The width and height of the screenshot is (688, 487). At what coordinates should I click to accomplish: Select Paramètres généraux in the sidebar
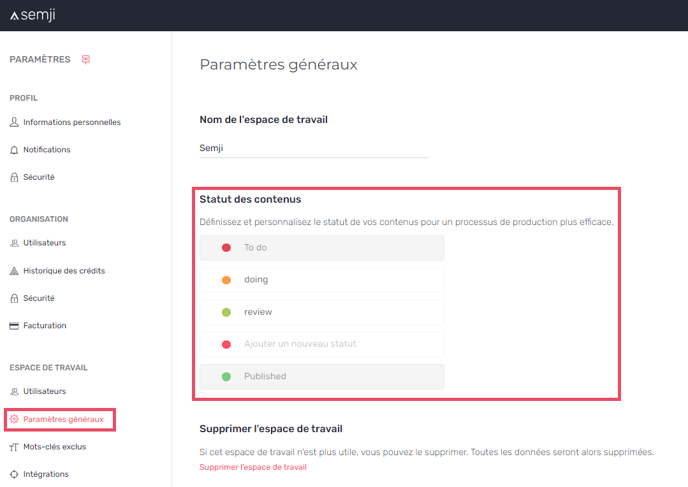[x=64, y=419]
